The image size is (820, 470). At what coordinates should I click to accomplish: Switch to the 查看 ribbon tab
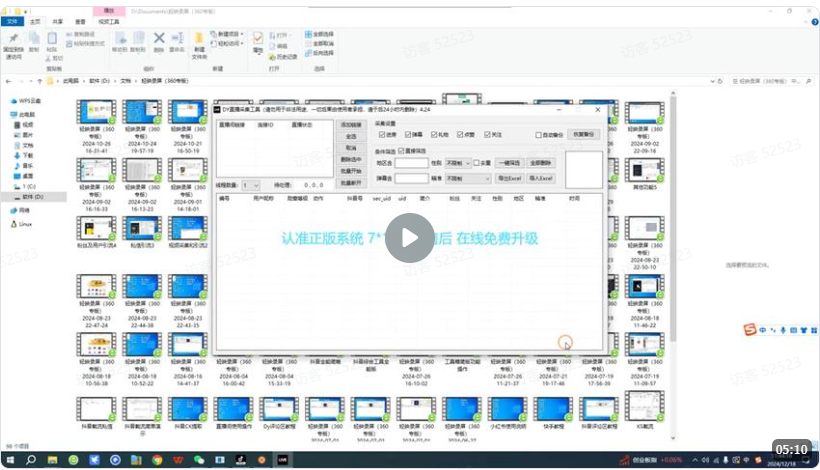(78, 20)
